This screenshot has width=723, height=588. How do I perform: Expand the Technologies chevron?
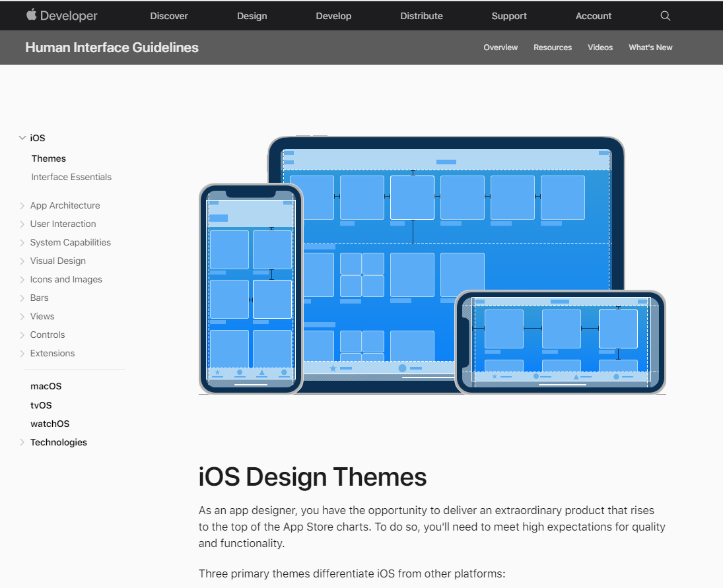[22, 442]
